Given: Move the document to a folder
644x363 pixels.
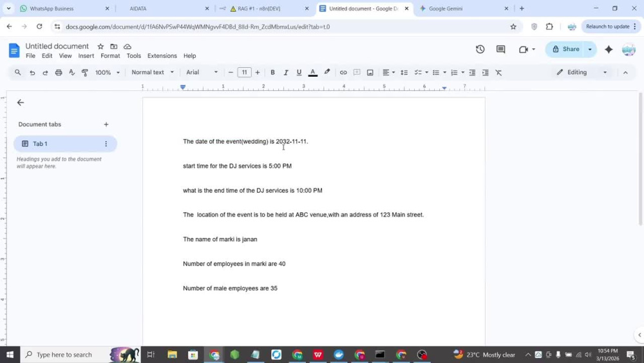Looking at the screenshot, I should [x=114, y=46].
